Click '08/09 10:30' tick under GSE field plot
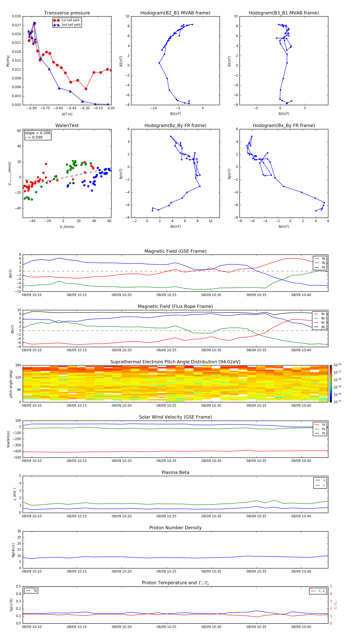 coord(211,295)
